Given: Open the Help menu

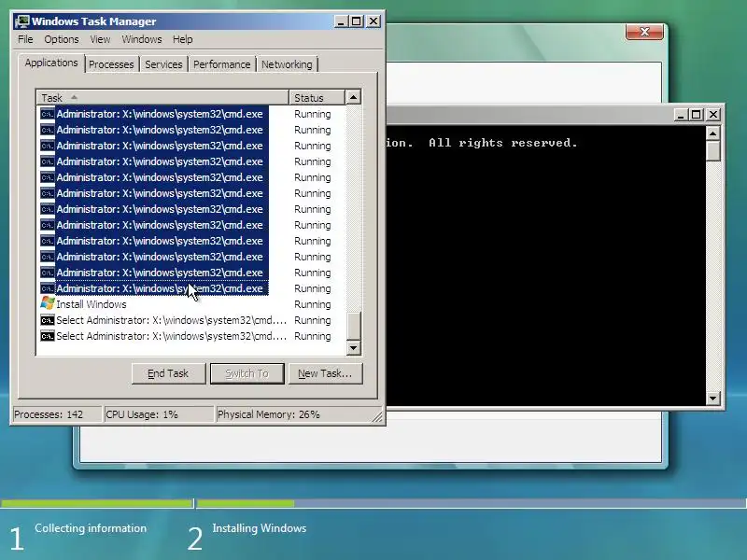Looking at the screenshot, I should click(x=182, y=39).
